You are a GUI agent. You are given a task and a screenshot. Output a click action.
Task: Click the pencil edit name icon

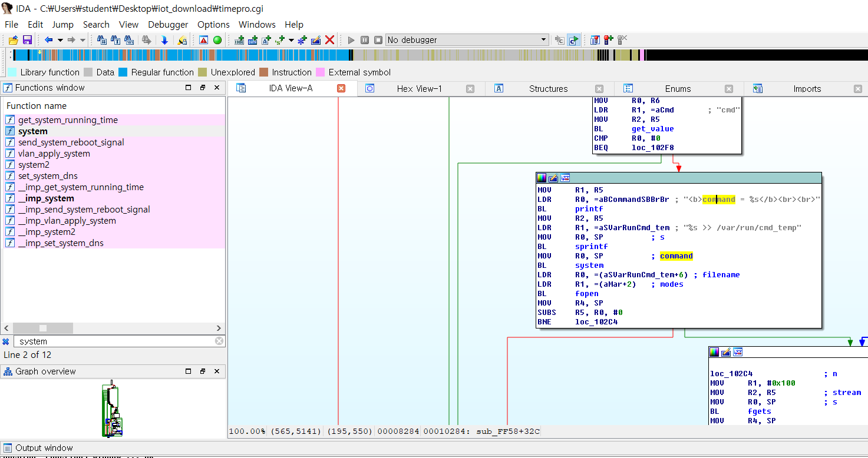point(316,40)
